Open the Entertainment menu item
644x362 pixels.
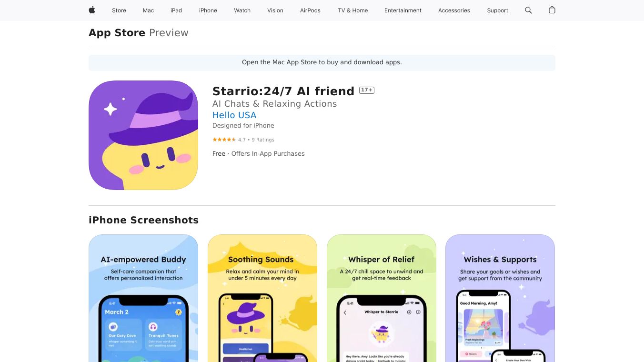(x=403, y=10)
